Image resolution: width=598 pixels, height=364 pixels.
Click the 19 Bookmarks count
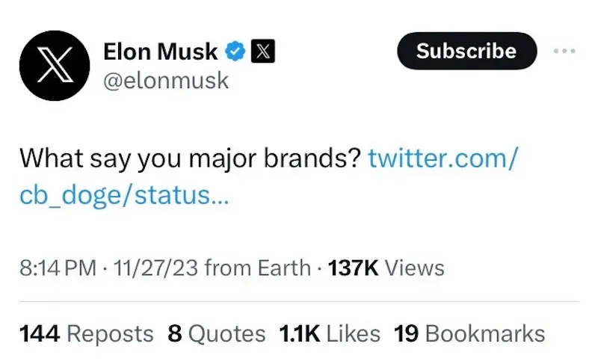tap(469, 333)
